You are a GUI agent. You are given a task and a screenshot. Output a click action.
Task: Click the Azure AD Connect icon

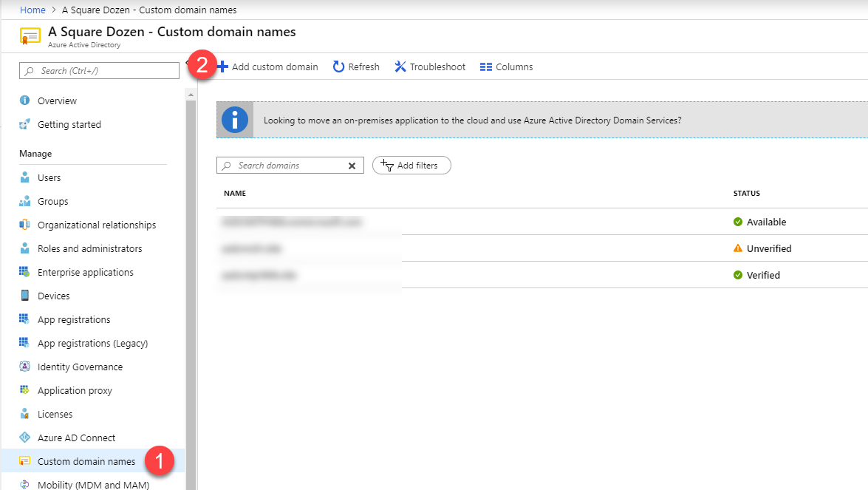tap(24, 438)
